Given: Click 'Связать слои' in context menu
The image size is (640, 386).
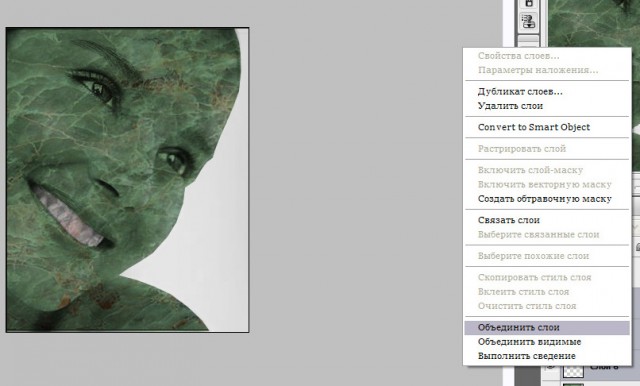Looking at the screenshot, I should point(547,220).
